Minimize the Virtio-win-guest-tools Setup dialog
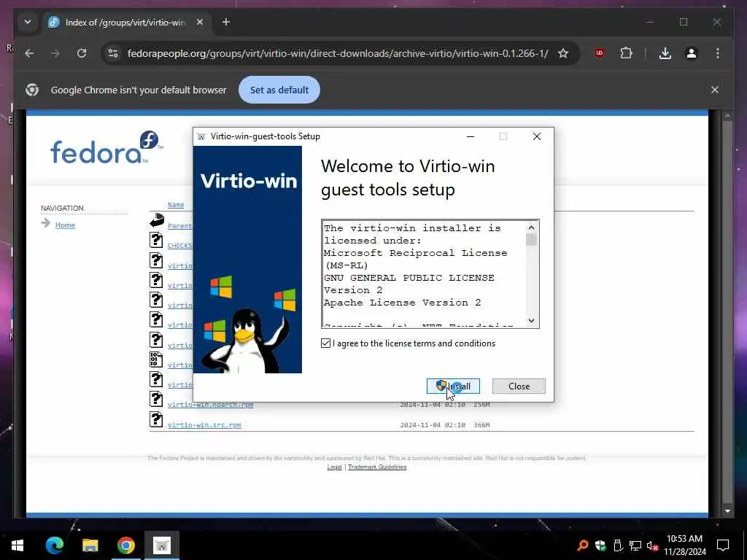 pos(471,136)
